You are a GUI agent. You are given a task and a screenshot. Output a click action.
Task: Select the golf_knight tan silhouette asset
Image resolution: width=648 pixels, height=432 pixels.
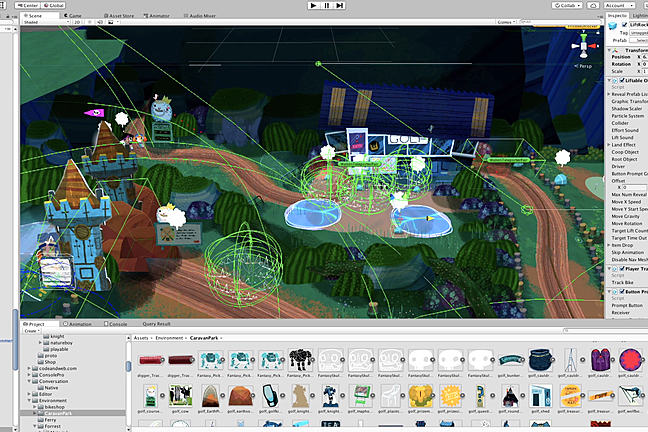tap(300, 396)
